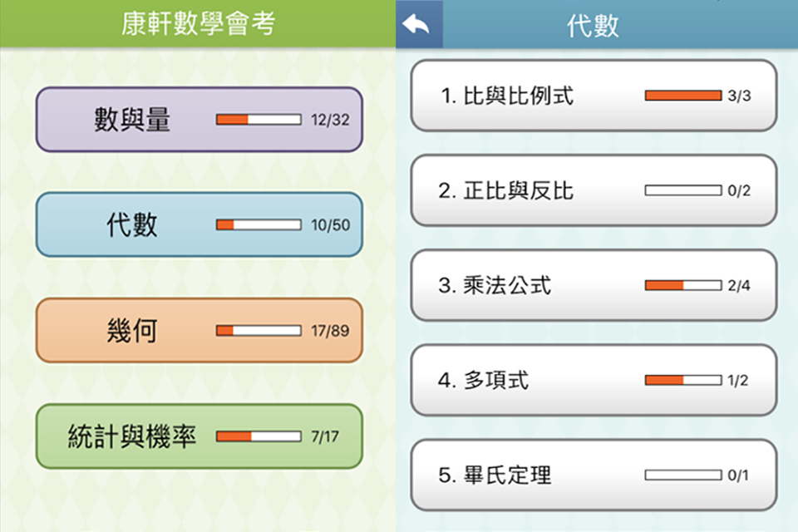The width and height of the screenshot is (798, 532).
Task: Click the 代數 page title in header
Action: pyautogui.click(x=593, y=26)
